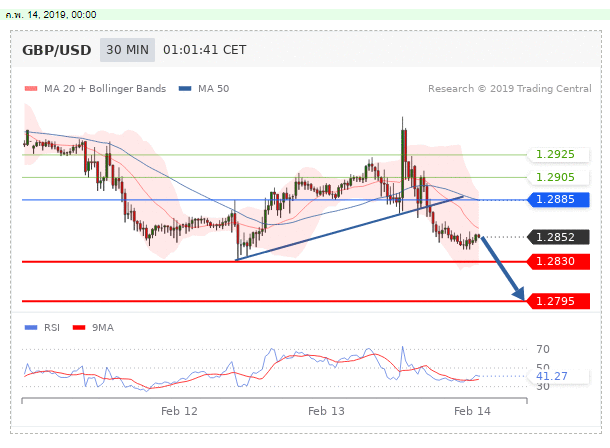Click the Feb 12 date axis label
Viewport: 610px width, 448px height.
[179, 411]
